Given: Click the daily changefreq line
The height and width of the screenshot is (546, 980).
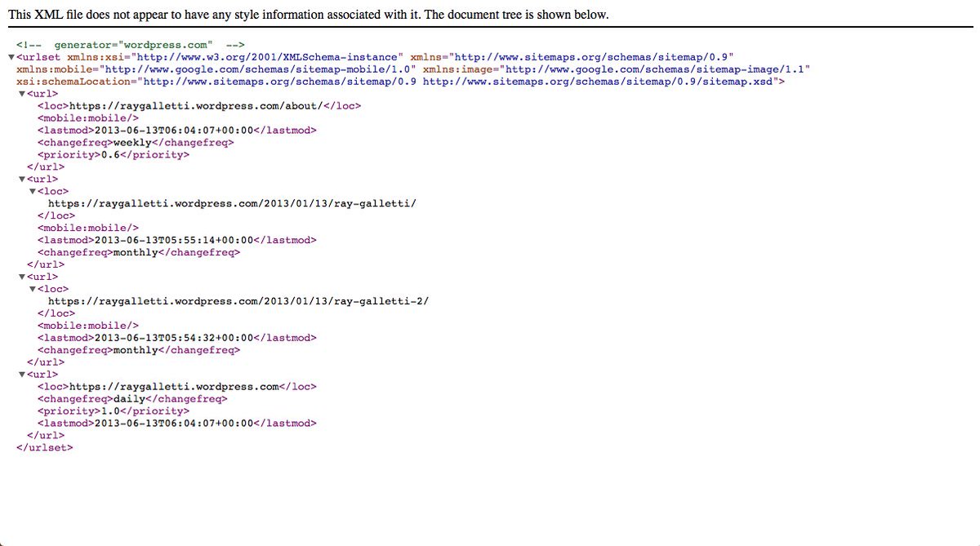Looking at the screenshot, I should click(132, 399).
